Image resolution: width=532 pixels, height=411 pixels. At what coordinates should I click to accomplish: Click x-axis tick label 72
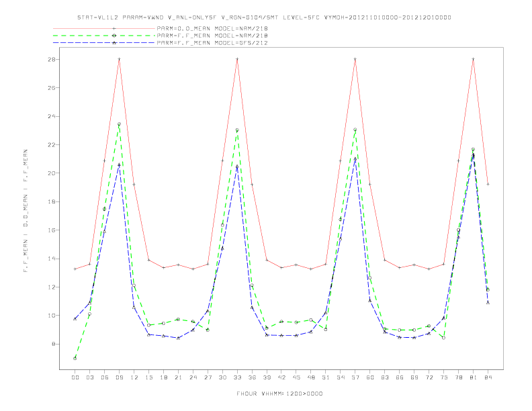pos(429,377)
